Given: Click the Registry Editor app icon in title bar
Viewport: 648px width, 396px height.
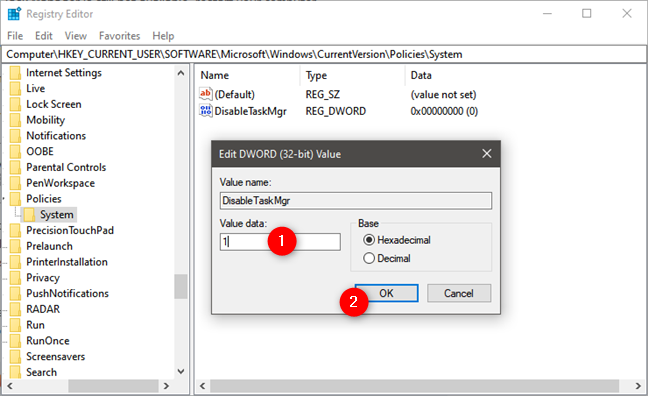Looking at the screenshot, I should tap(14, 14).
